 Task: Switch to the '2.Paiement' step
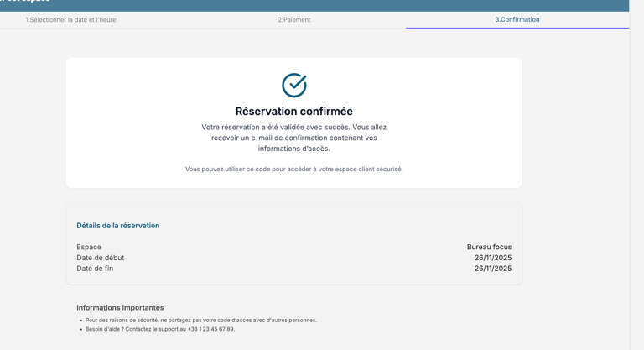tap(294, 19)
